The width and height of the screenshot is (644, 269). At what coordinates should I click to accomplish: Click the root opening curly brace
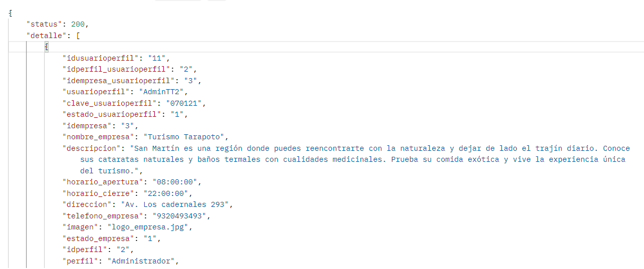click(x=10, y=13)
